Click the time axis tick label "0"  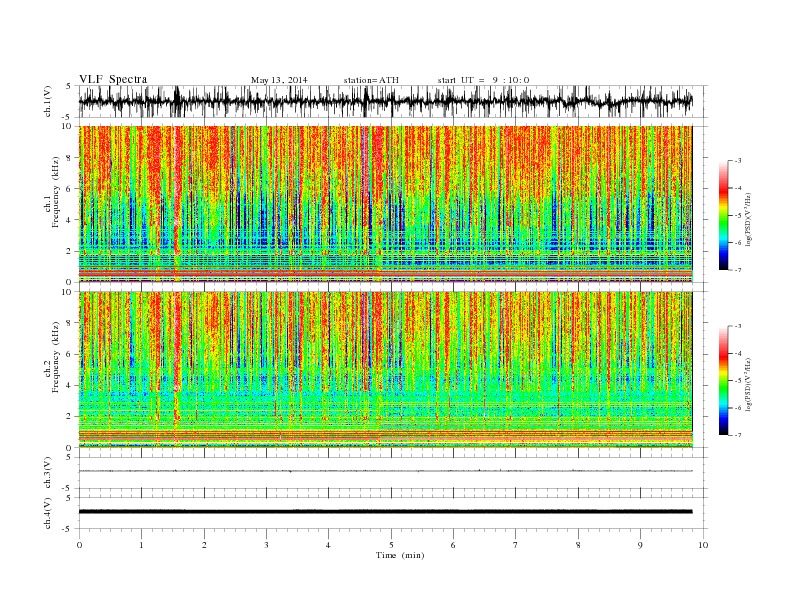pyautogui.click(x=79, y=545)
